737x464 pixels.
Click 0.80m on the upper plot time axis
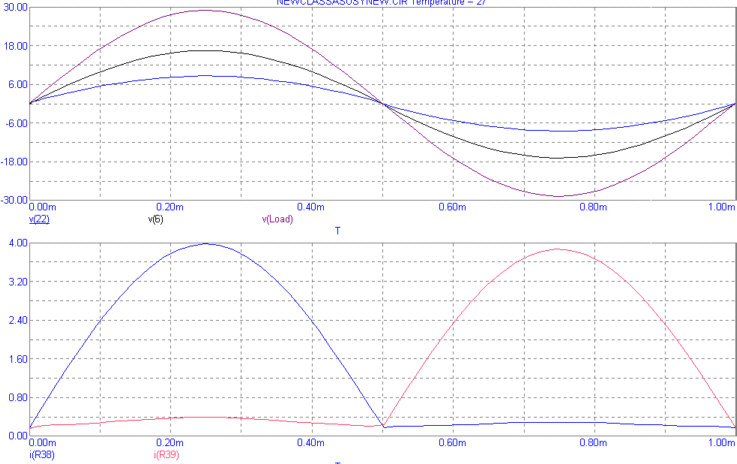594,207
